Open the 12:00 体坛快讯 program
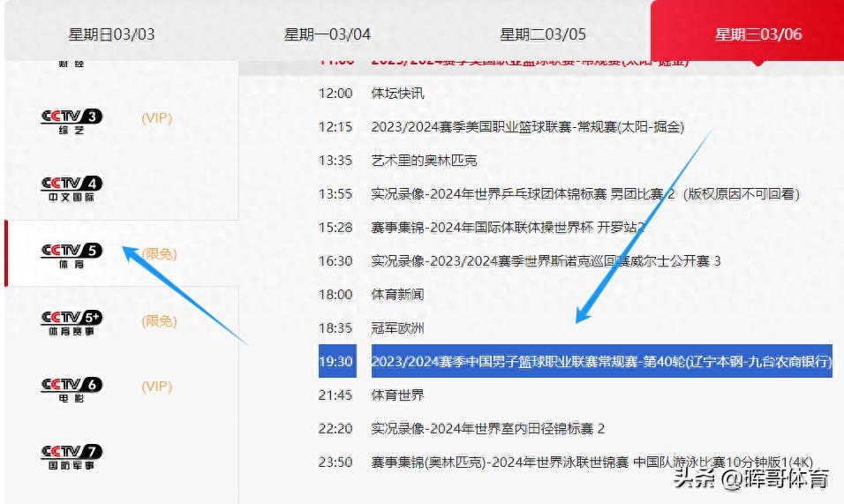Image resolution: width=844 pixels, height=504 pixels. pos(397,93)
